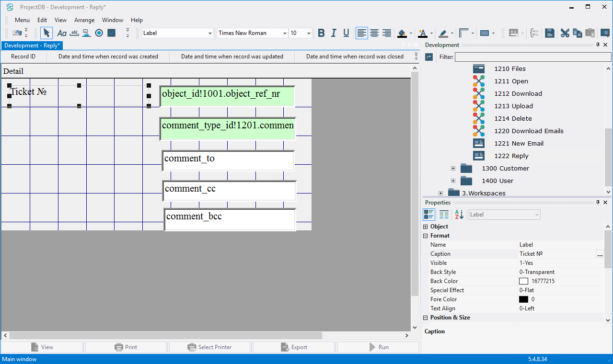Open the Arrange menu
The width and height of the screenshot is (613, 364).
[x=84, y=20]
